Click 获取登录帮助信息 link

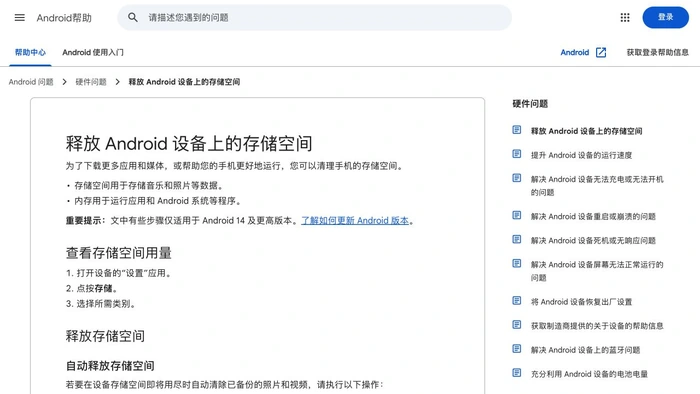point(657,52)
